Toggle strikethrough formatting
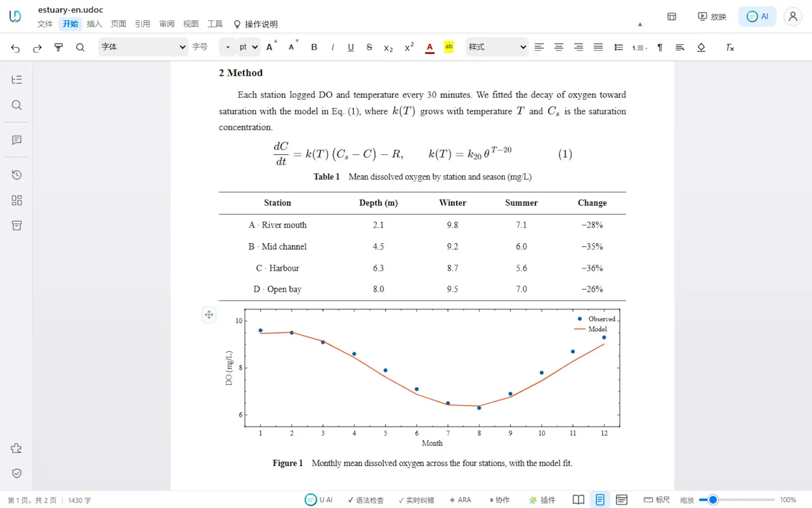Image resolution: width=812 pixels, height=508 pixels. click(369, 47)
